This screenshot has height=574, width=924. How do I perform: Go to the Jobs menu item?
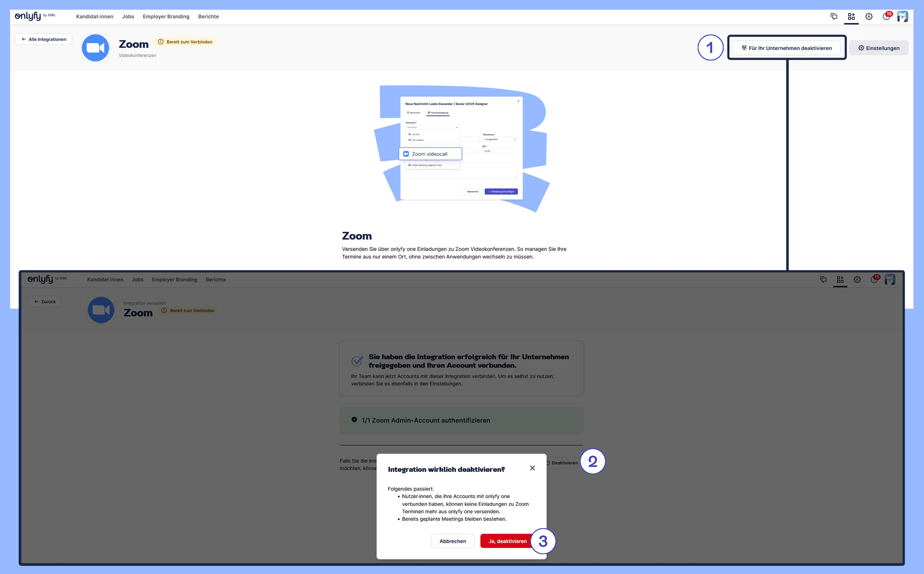pos(128,16)
